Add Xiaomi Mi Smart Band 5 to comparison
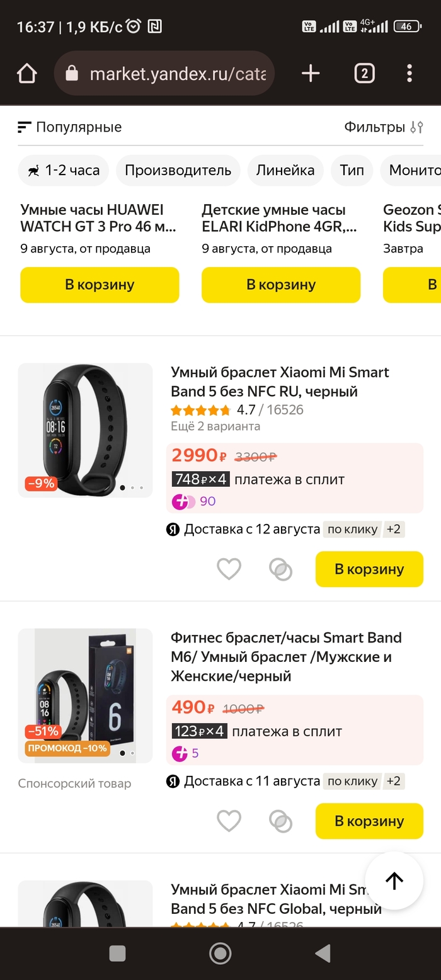The height and width of the screenshot is (980, 441). point(280,569)
